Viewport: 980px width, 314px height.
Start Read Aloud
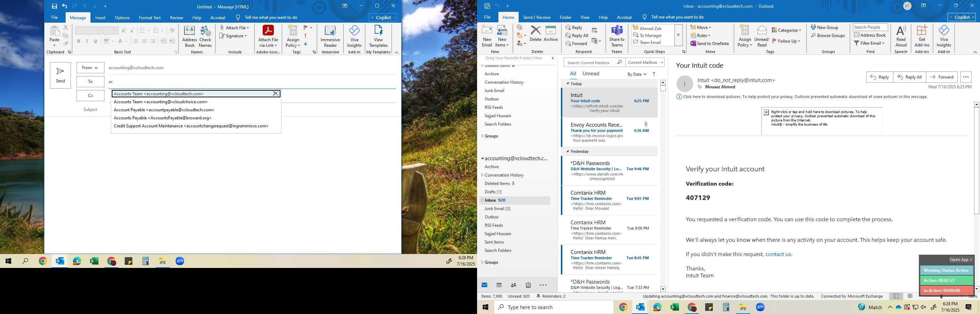(x=901, y=36)
